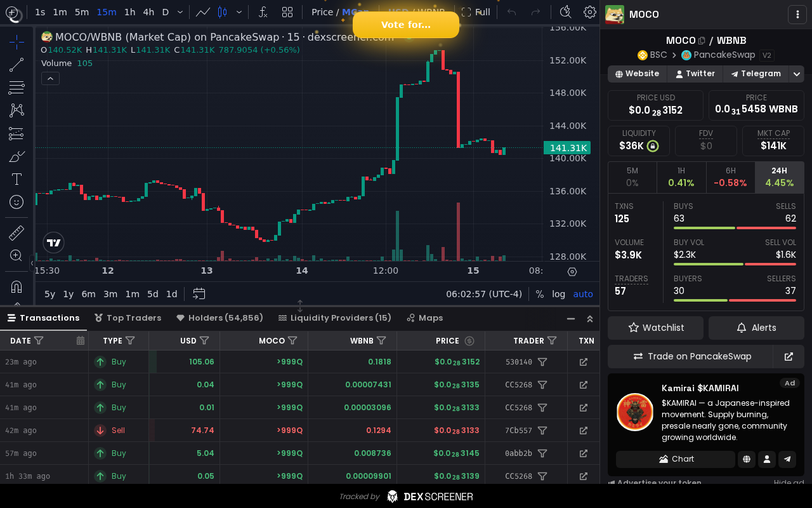Set the chart interval to 4h
The image size is (812, 508).
[x=148, y=12]
